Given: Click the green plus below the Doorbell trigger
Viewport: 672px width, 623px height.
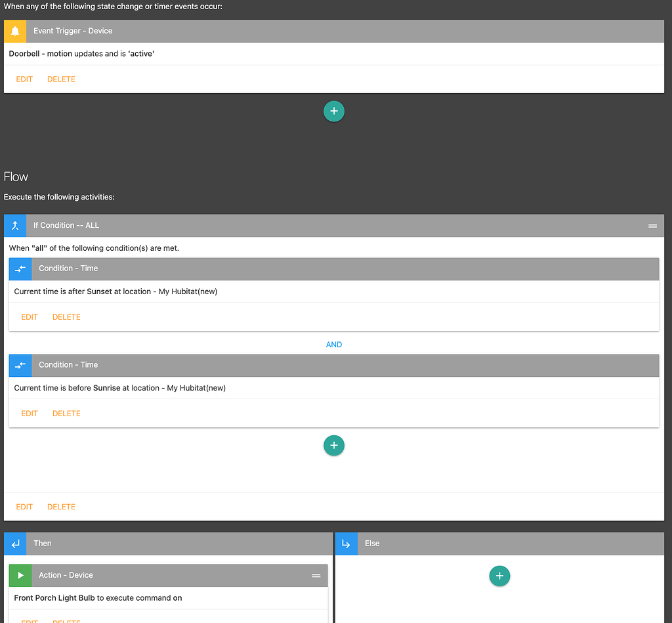Looking at the screenshot, I should pyautogui.click(x=334, y=111).
